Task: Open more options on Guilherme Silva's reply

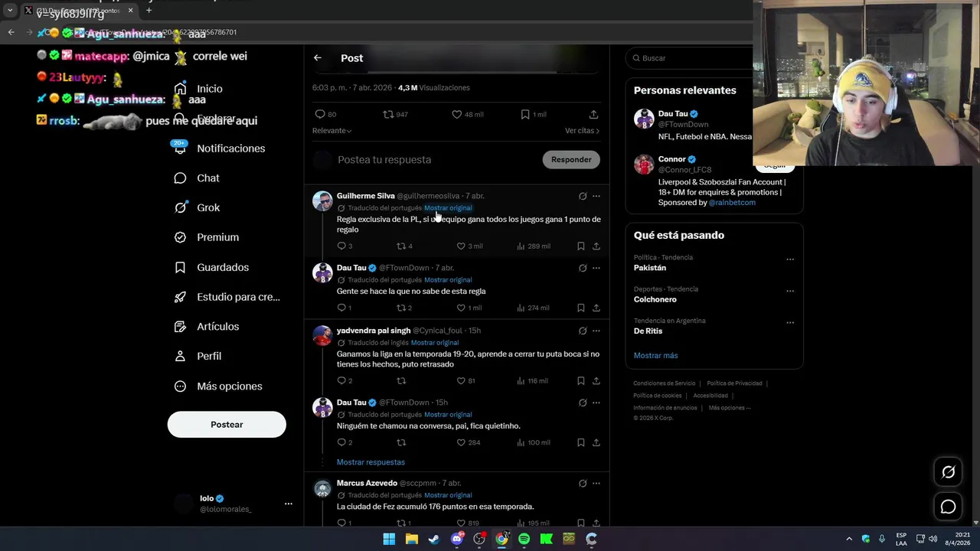Action: click(596, 196)
